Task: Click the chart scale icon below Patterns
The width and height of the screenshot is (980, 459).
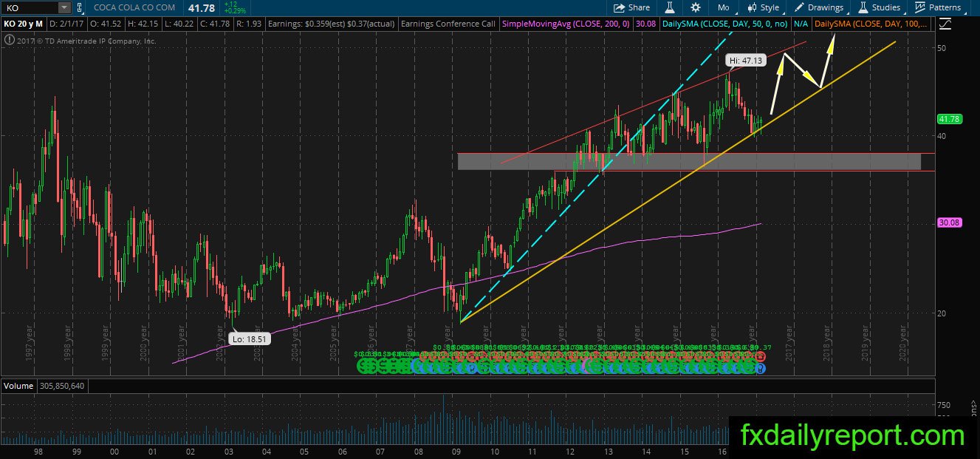Action: click(x=945, y=24)
